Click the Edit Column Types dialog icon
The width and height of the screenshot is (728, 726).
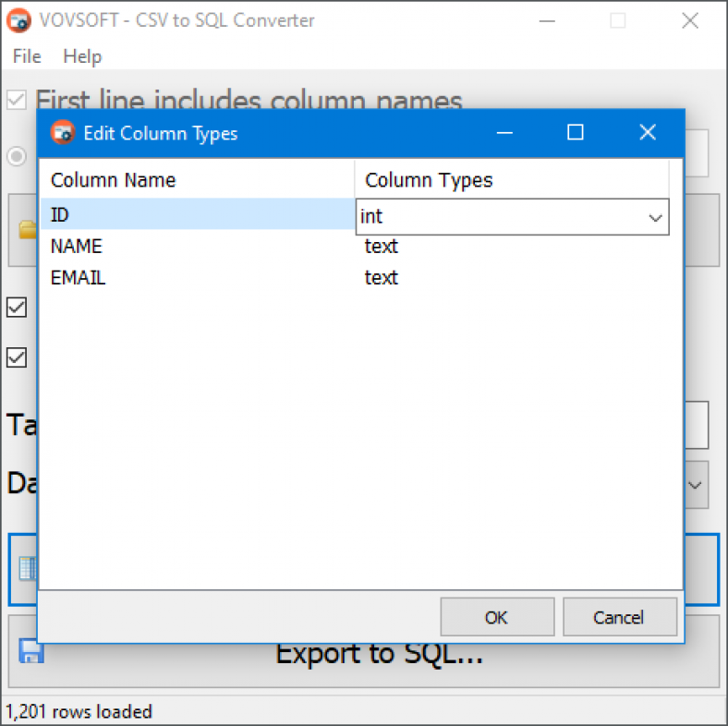tap(62, 133)
